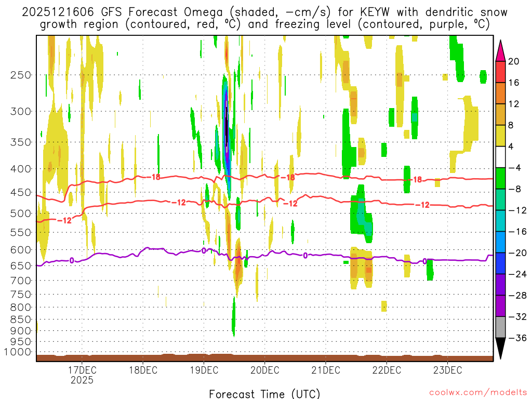Select the gray colorbar segment near -36
Viewport: 532px width, 399px height.
click(500, 327)
